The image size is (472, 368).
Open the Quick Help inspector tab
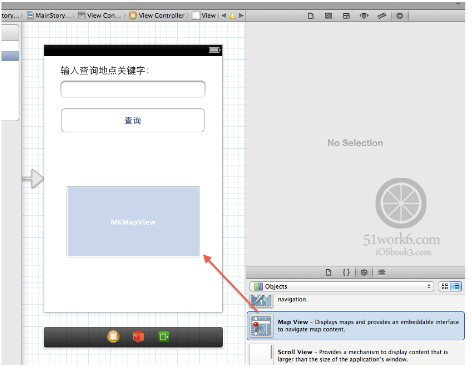(x=328, y=16)
